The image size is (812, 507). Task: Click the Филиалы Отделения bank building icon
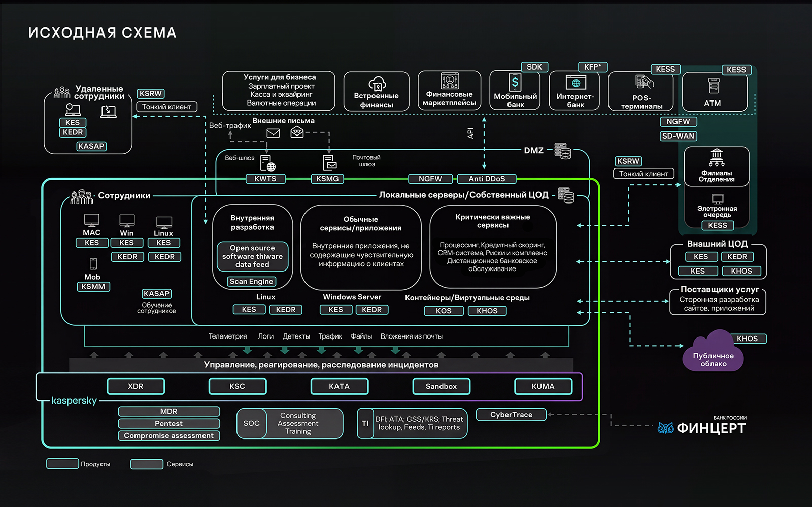[x=717, y=158]
